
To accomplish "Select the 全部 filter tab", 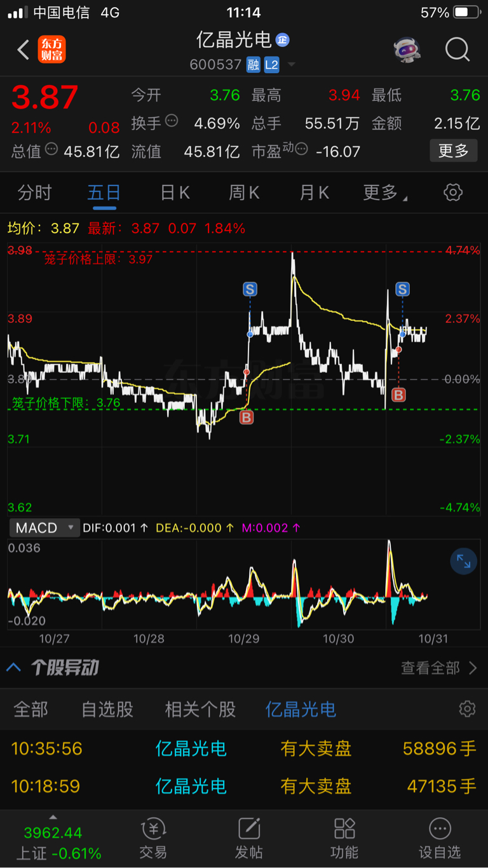I will click(x=31, y=709).
